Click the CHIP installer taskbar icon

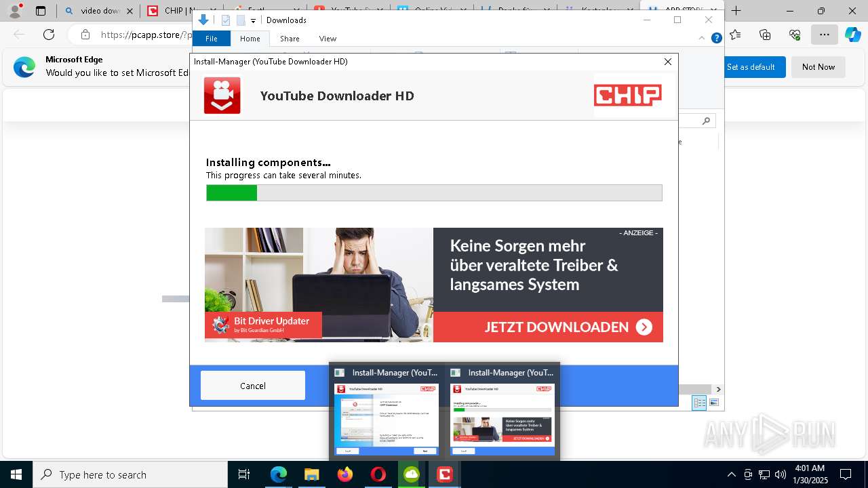444,474
